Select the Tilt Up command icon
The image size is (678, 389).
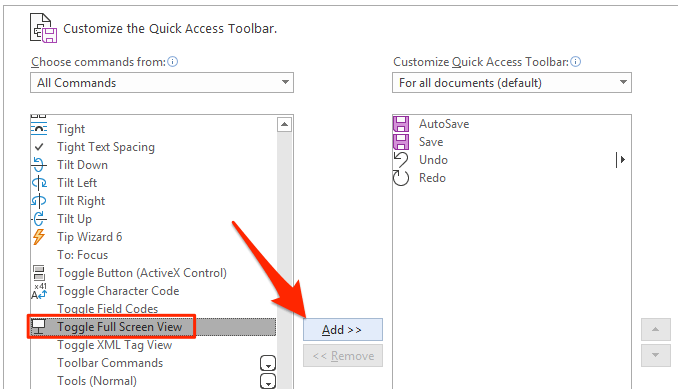pyautogui.click(x=39, y=219)
